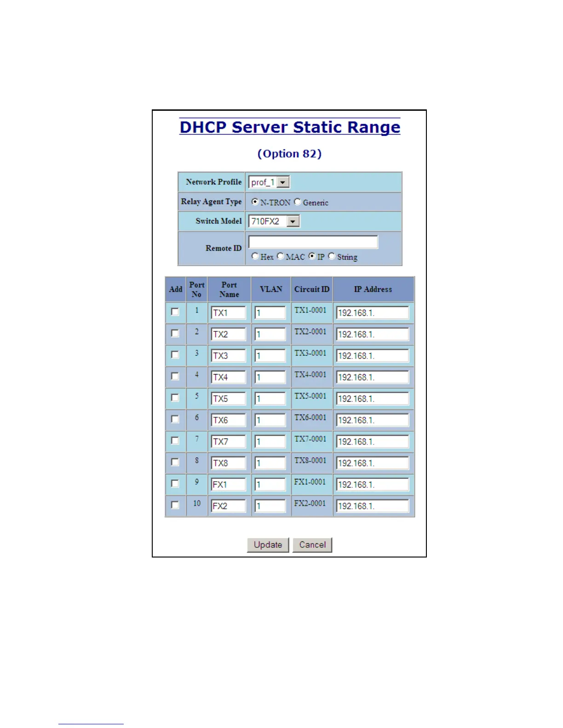
Task: Choose MAC format for Remote ID
Action: click(x=281, y=256)
